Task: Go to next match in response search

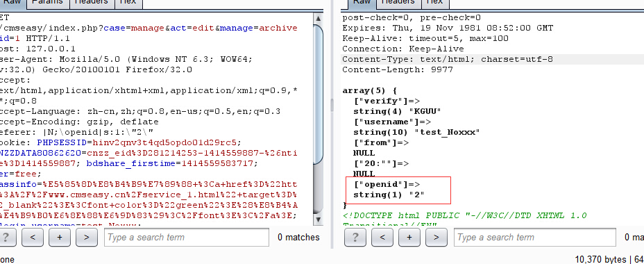Action: pyautogui.click(x=437, y=238)
